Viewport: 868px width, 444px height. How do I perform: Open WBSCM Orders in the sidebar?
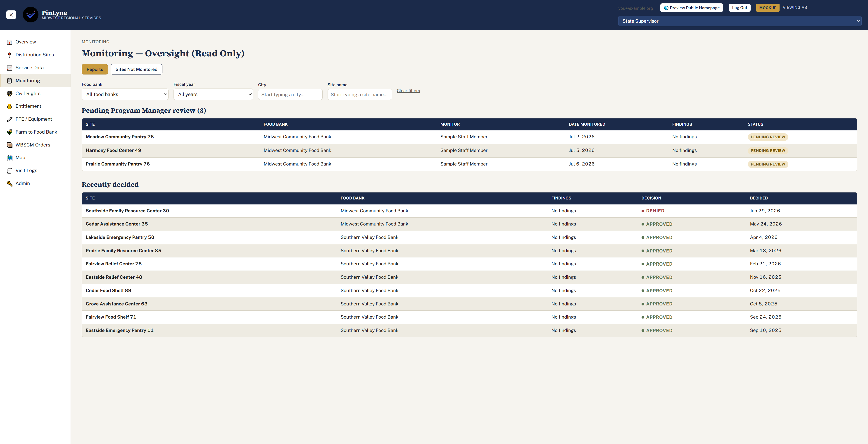[35, 145]
